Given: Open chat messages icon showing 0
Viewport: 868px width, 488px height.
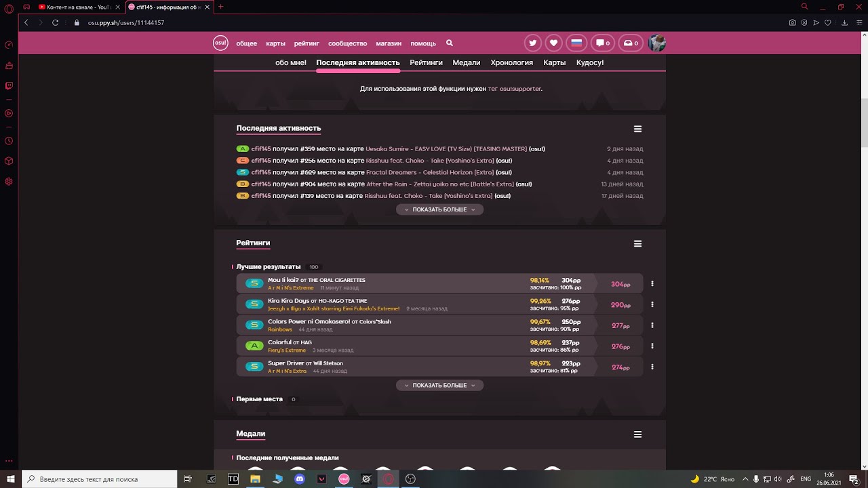Looking at the screenshot, I should 602,43.
